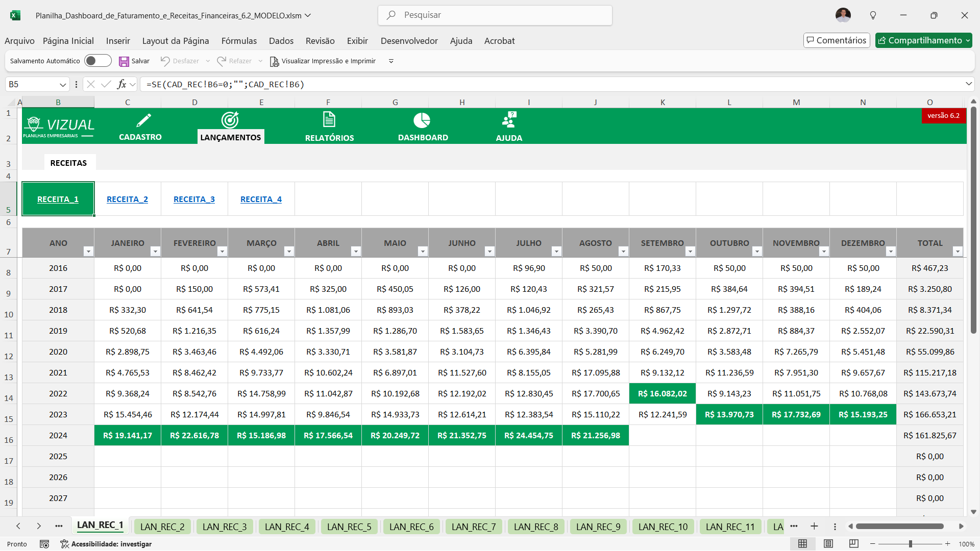Click the zoom slider handle

point(910,544)
